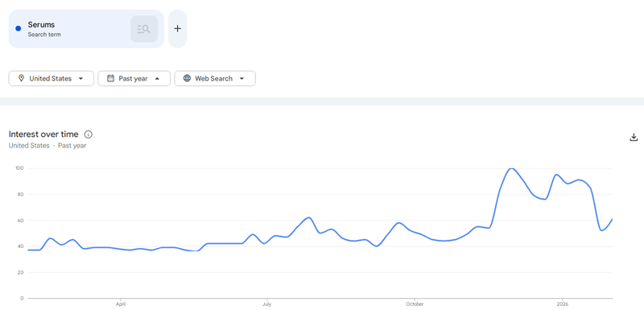Click the globe icon in search type filter
644x310 pixels.
coord(187,78)
